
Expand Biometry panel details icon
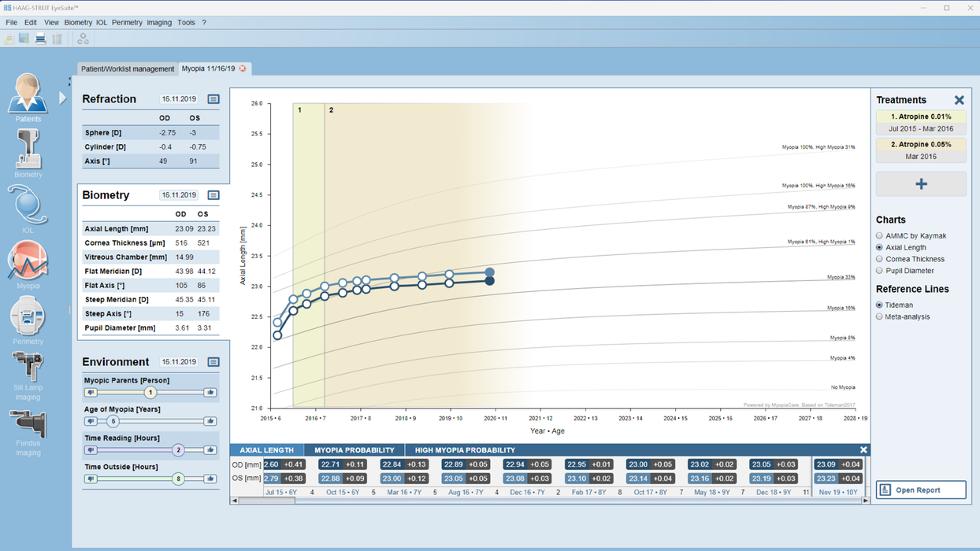pos(213,195)
